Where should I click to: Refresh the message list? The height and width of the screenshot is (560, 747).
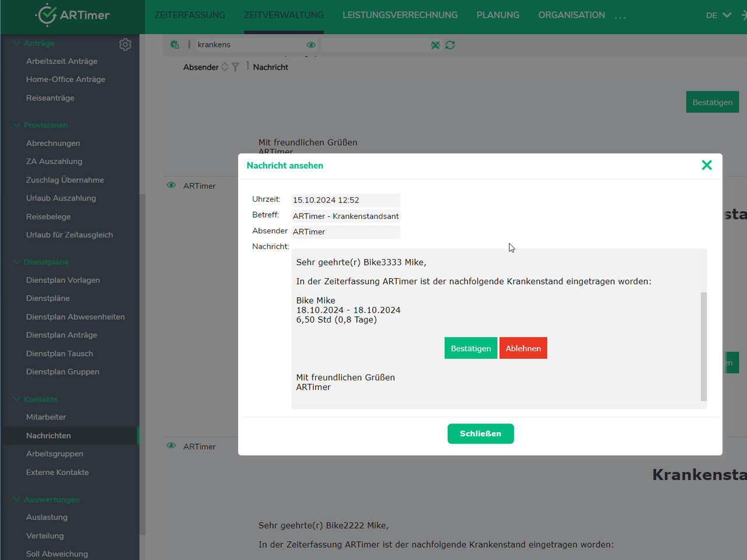[x=450, y=45]
